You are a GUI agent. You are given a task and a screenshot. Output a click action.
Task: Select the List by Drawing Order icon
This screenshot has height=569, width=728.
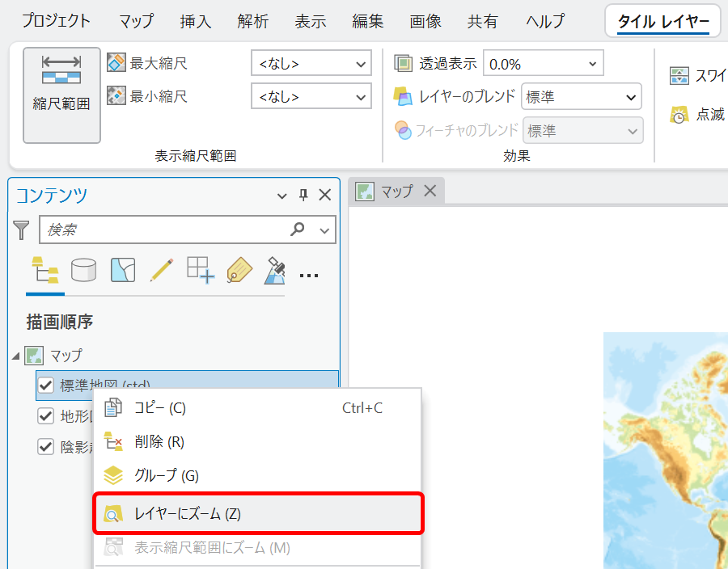44,270
